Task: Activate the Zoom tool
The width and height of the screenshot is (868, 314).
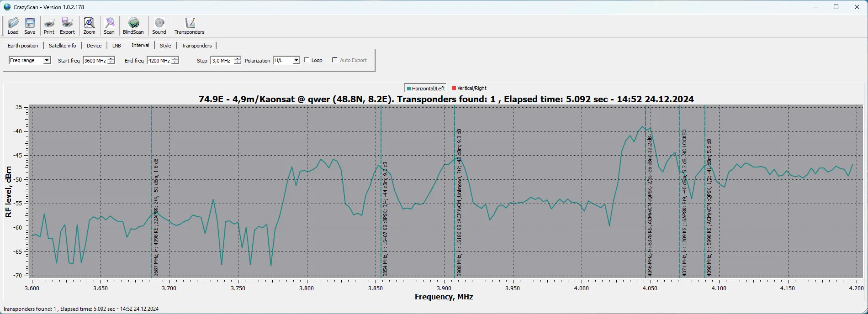Action: click(89, 26)
